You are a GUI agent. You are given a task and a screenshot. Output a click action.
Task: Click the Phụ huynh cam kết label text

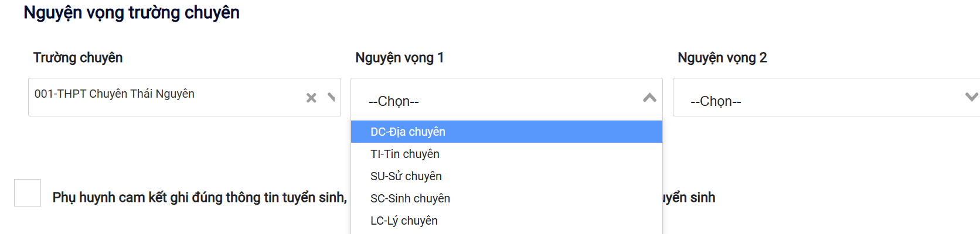pos(199,198)
